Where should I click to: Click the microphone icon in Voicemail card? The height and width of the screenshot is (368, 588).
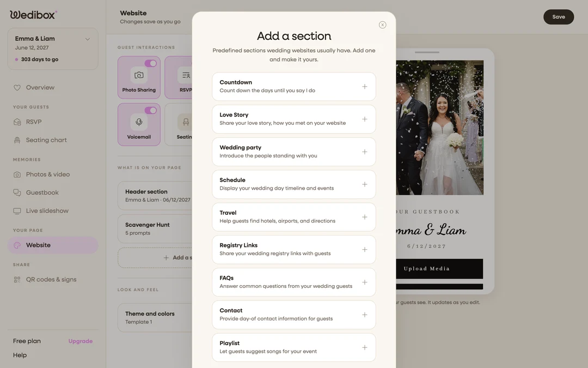click(x=139, y=122)
